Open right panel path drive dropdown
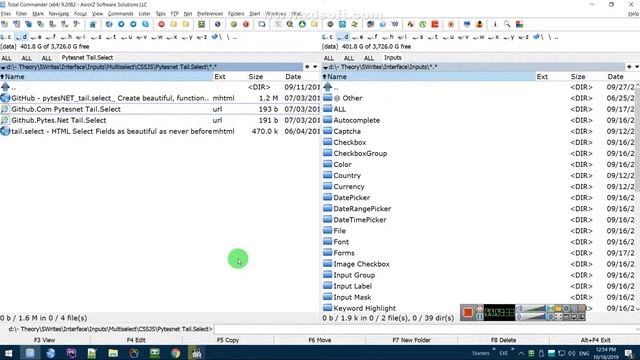 325,67
